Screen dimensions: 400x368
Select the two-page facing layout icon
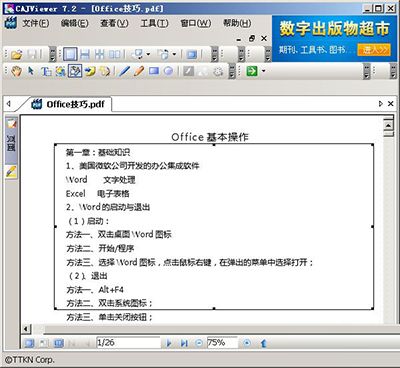click(x=115, y=54)
